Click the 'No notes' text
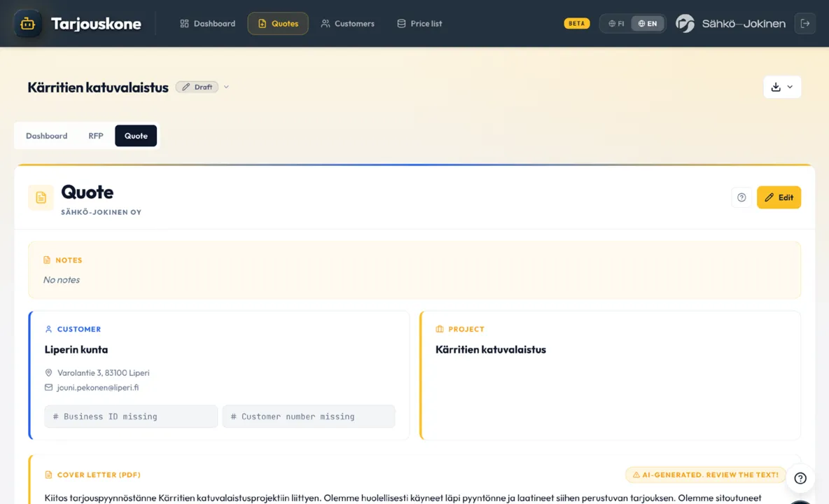The image size is (829, 504). 62,280
